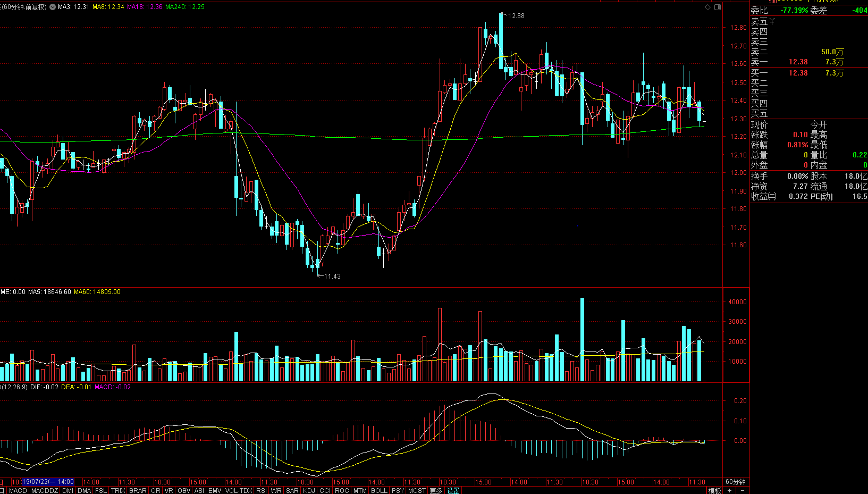Select the ROC indicator tab
The height and width of the screenshot is (494, 868).
tap(342, 490)
